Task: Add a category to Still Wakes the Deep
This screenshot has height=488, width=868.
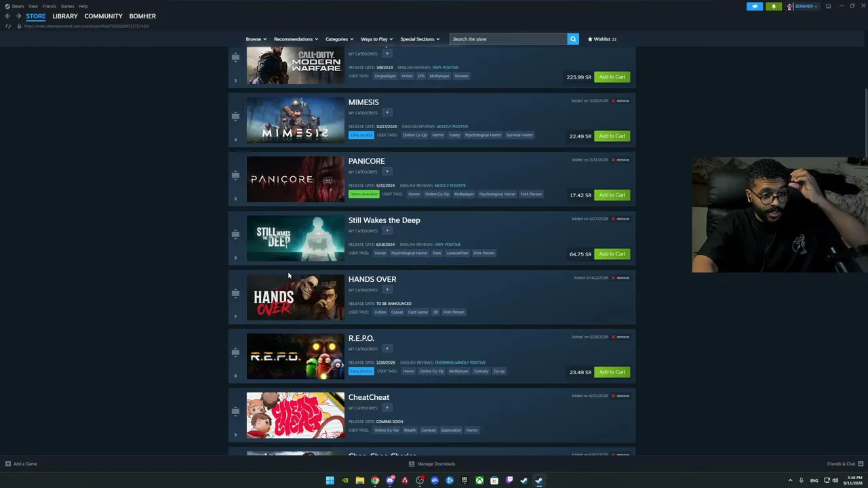Action: (387, 230)
